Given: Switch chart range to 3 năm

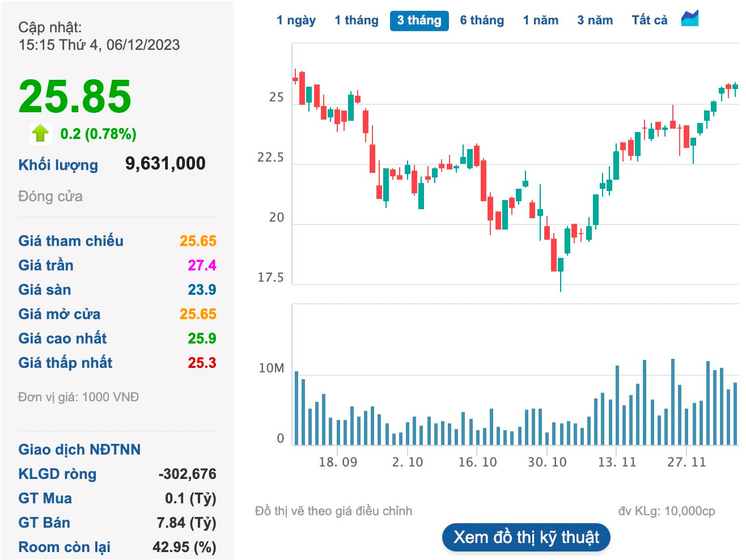Looking at the screenshot, I should click(595, 20).
